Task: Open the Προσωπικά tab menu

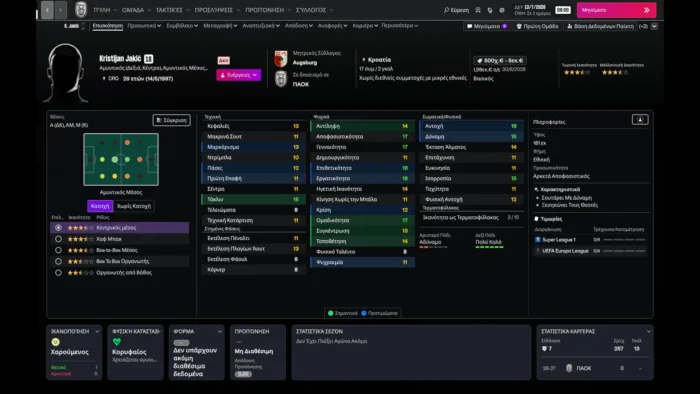Action: (x=144, y=26)
